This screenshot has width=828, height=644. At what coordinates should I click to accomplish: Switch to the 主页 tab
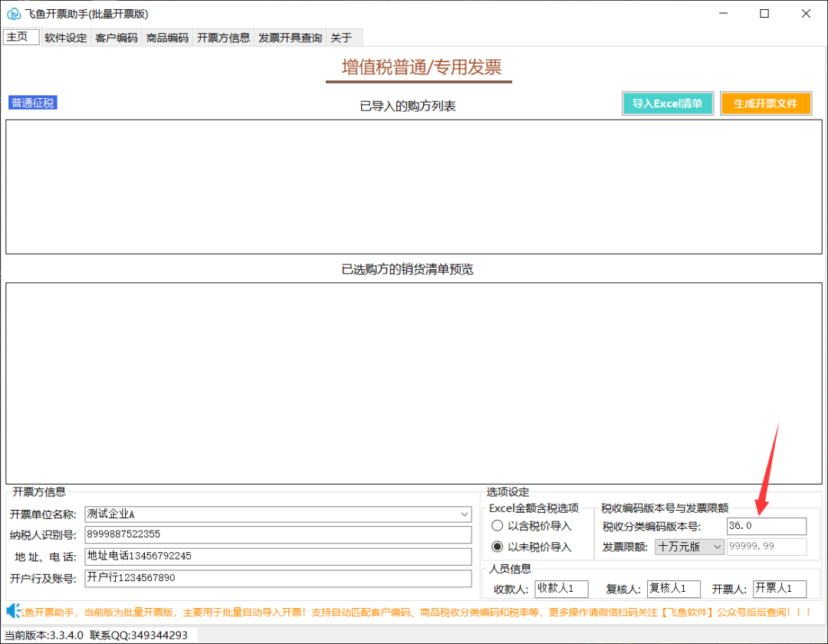click(20, 36)
